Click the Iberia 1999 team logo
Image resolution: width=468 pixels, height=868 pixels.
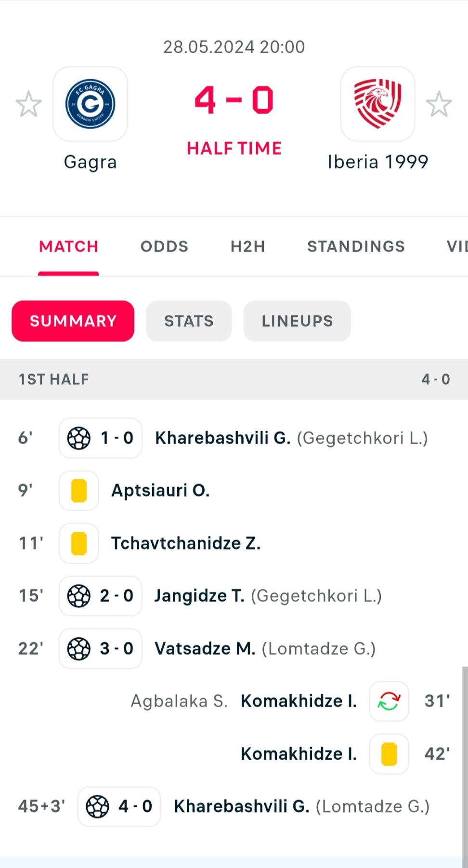[x=377, y=104]
